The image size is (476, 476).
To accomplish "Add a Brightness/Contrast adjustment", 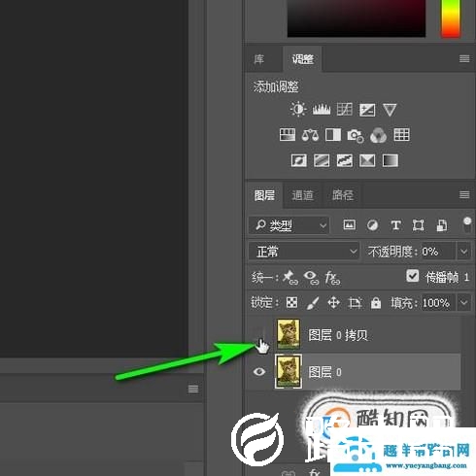I will (298, 109).
